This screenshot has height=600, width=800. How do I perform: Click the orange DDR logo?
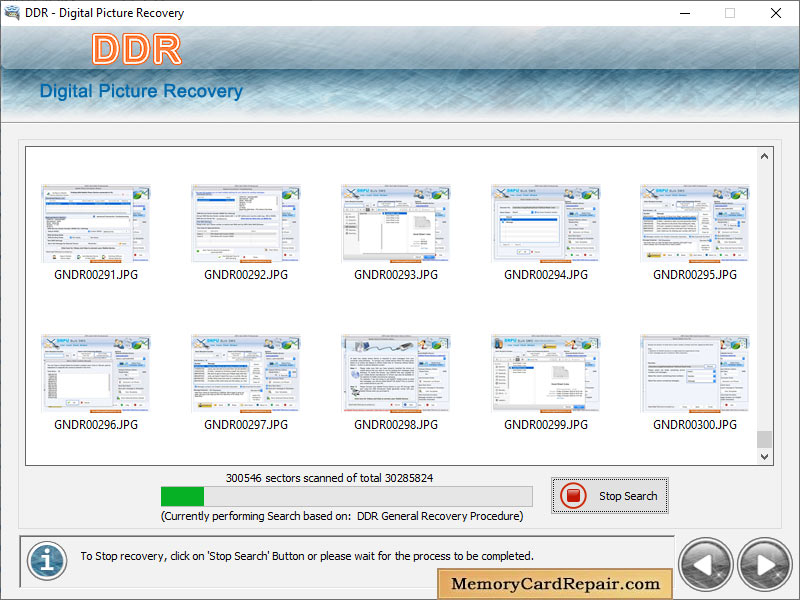tap(137, 49)
